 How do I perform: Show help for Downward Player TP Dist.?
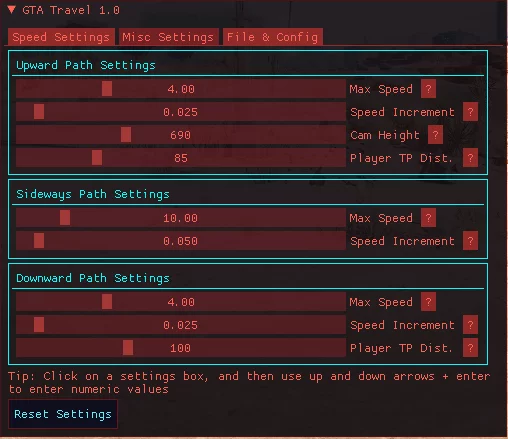(470, 348)
